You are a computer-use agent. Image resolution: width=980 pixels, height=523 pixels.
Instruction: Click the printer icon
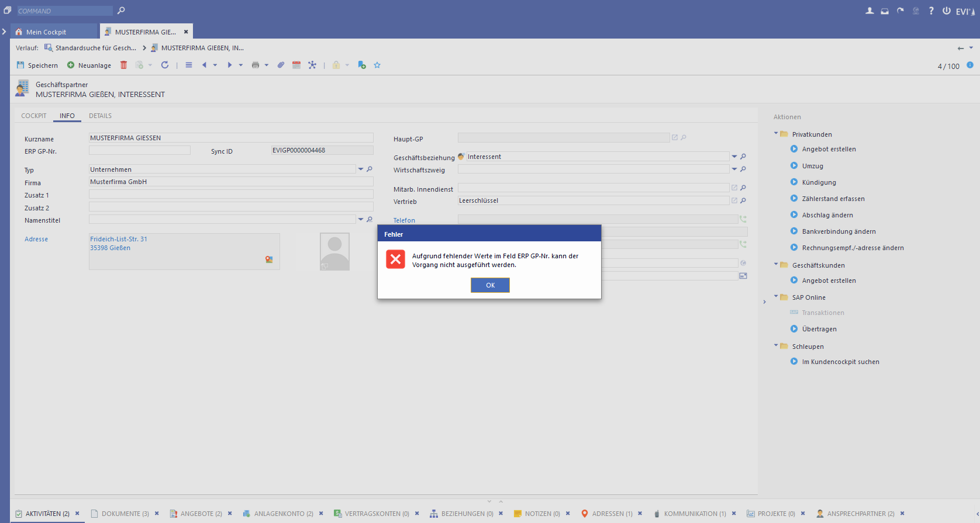tap(256, 65)
